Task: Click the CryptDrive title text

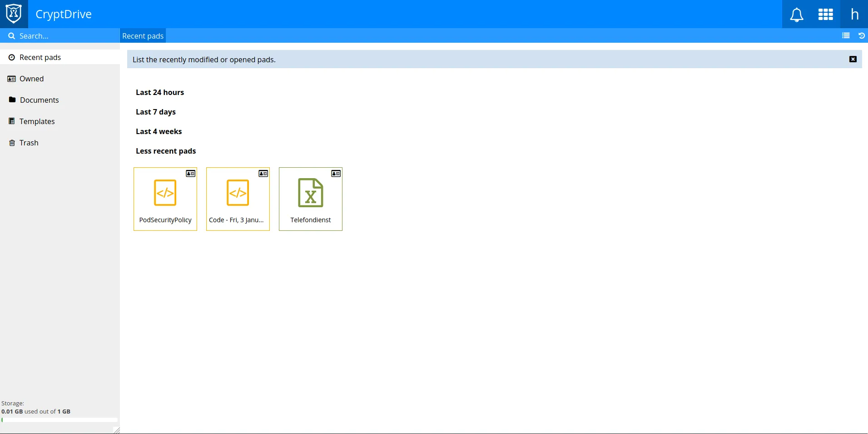Action: tap(64, 14)
